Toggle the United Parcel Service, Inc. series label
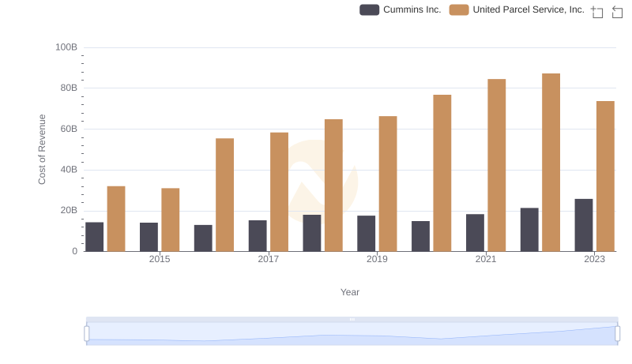 pos(529,9)
